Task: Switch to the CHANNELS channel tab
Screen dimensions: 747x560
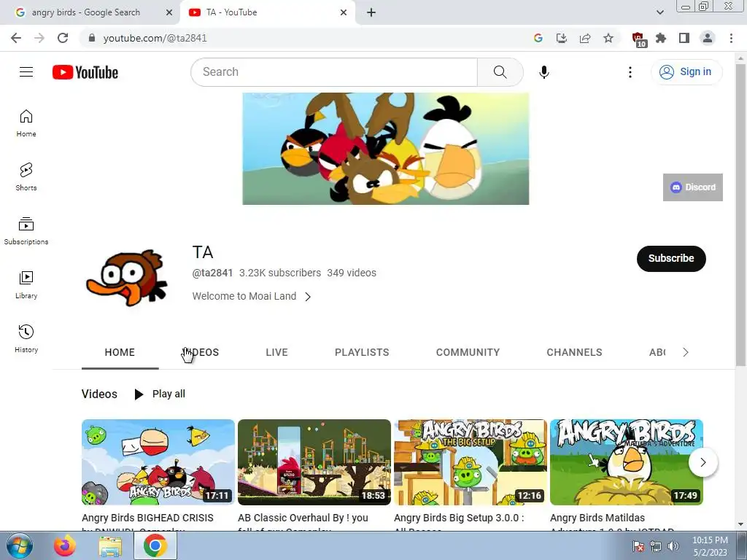Action: point(574,352)
